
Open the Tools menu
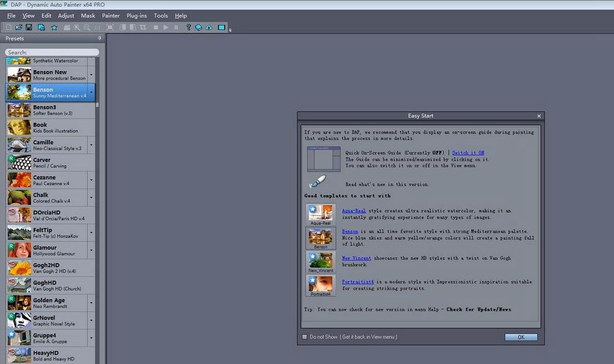[x=161, y=16]
